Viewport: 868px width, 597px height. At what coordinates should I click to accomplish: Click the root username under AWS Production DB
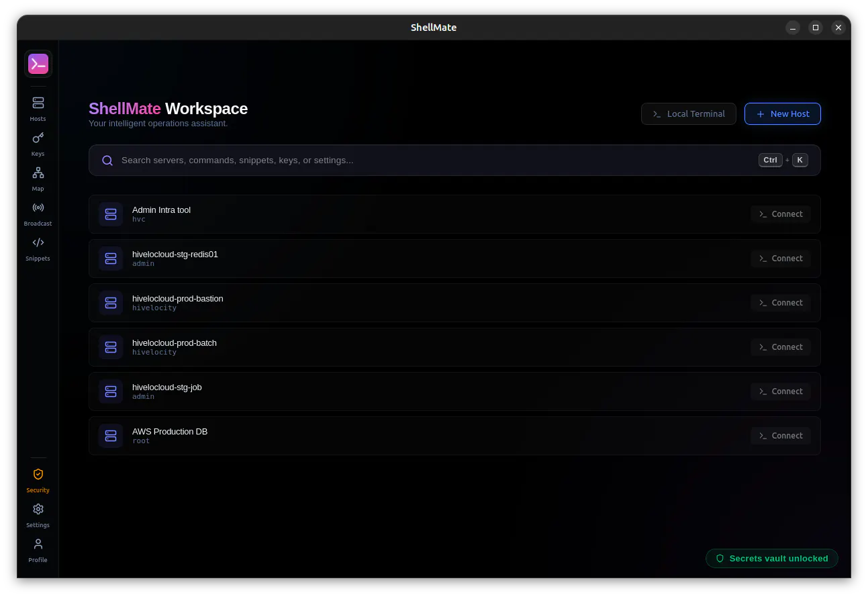[x=141, y=441]
